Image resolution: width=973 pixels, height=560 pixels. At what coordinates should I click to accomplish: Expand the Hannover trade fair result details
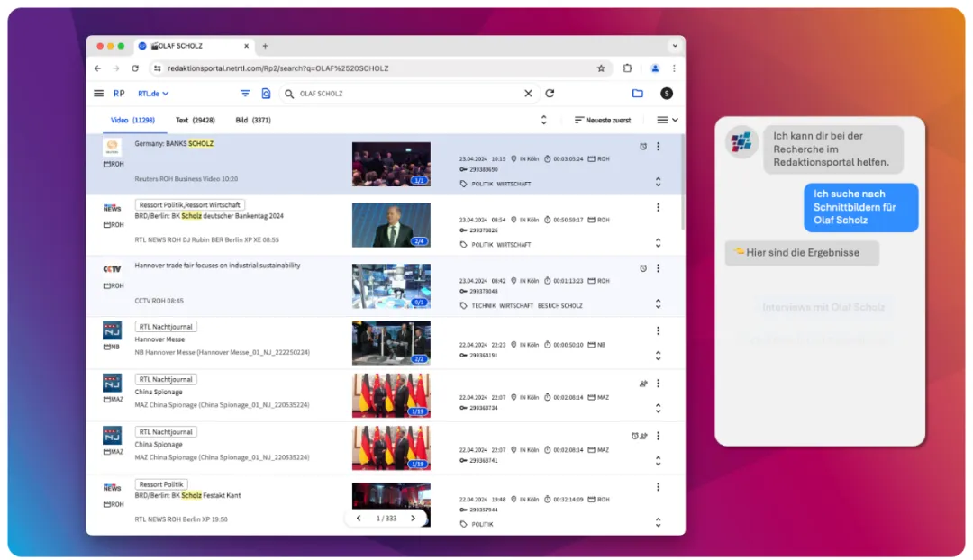pyautogui.click(x=659, y=303)
